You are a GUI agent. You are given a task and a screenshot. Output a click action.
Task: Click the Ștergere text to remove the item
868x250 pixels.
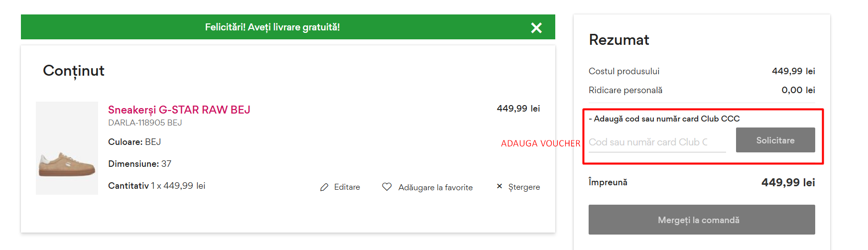524,187
